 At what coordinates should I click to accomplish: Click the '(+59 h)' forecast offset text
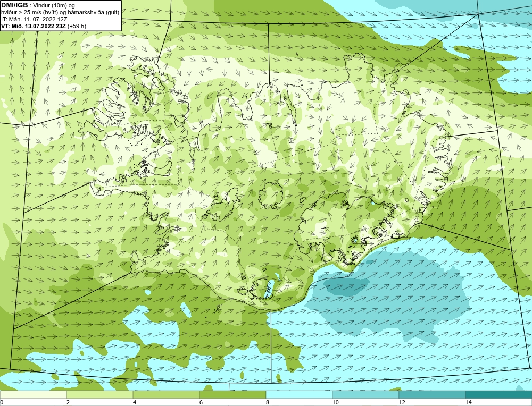pyautogui.click(x=77, y=26)
